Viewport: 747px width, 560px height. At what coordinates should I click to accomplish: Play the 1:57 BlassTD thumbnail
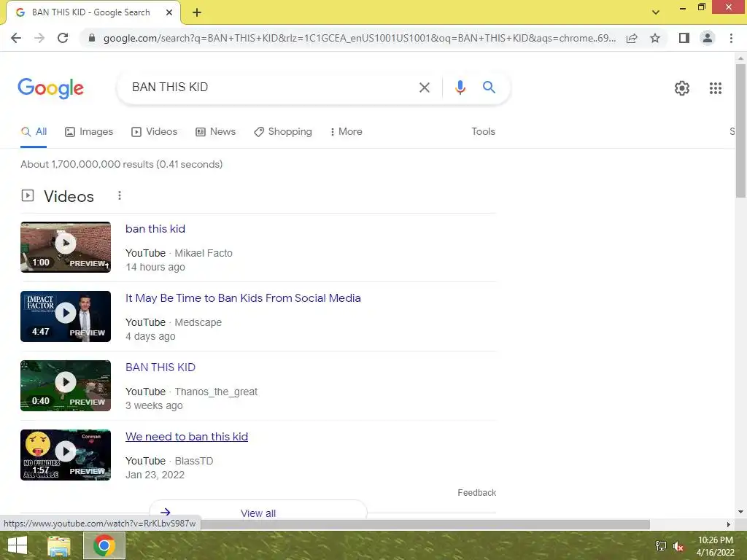[x=66, y=455]
